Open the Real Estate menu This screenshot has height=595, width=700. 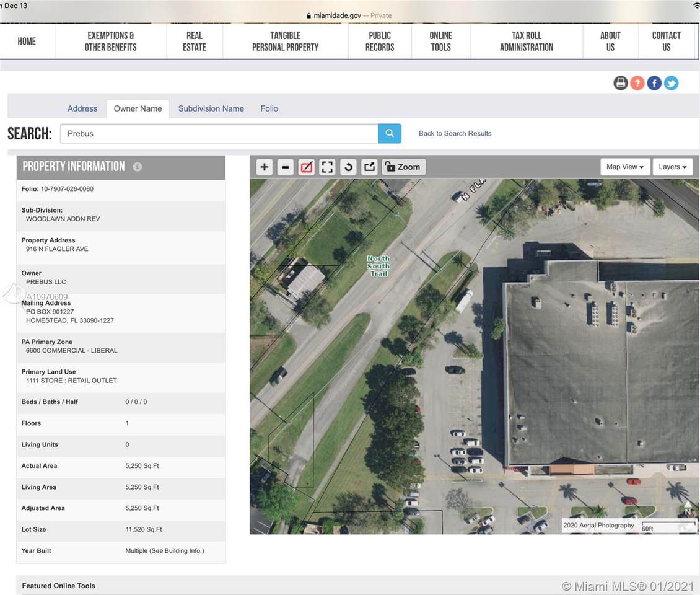tap(194, 42)
